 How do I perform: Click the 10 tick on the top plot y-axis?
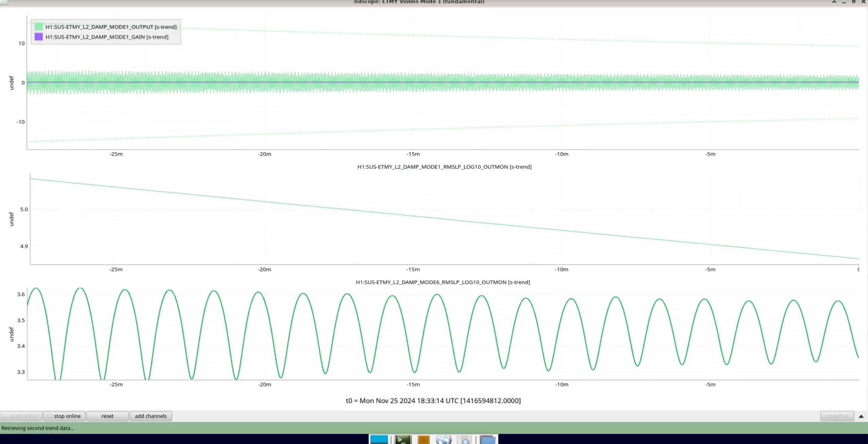pyautogui.click(x=22, y=43)
